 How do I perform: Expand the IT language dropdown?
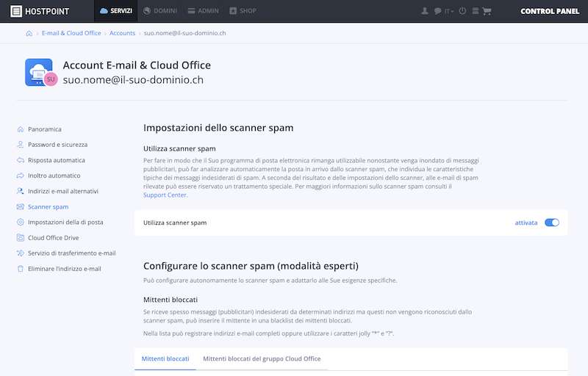(449, 11)
